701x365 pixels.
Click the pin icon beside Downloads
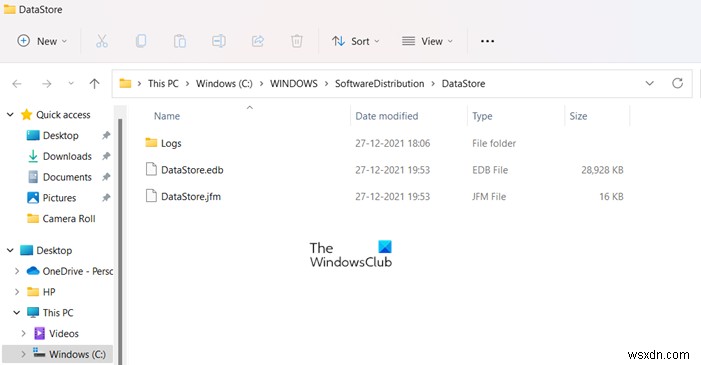click(106, 156)
